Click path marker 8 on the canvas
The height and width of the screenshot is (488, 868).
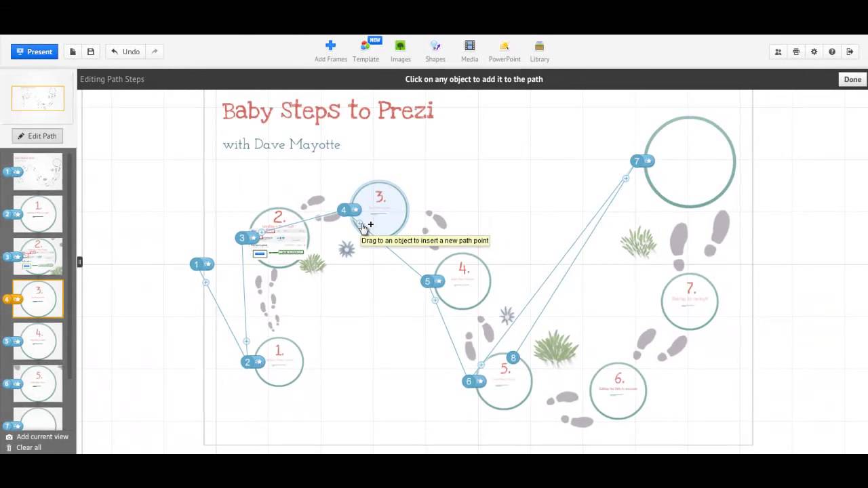click(x=513, y=358)
